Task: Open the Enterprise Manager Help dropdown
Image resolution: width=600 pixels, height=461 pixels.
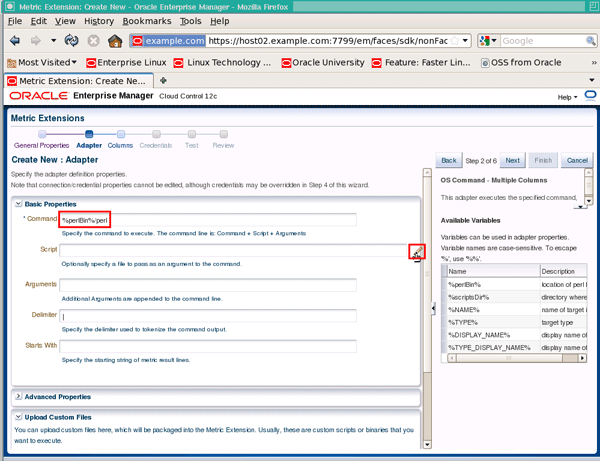Action: [x=567, y=97]
